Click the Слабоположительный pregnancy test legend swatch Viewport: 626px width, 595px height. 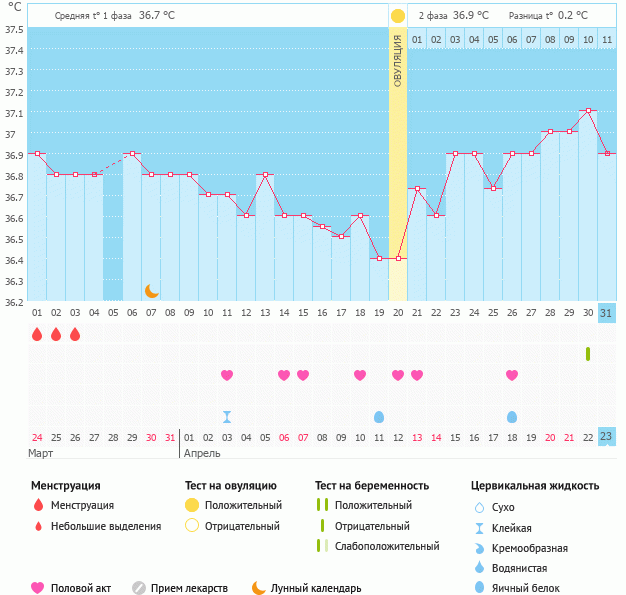(x=322, y=546)
